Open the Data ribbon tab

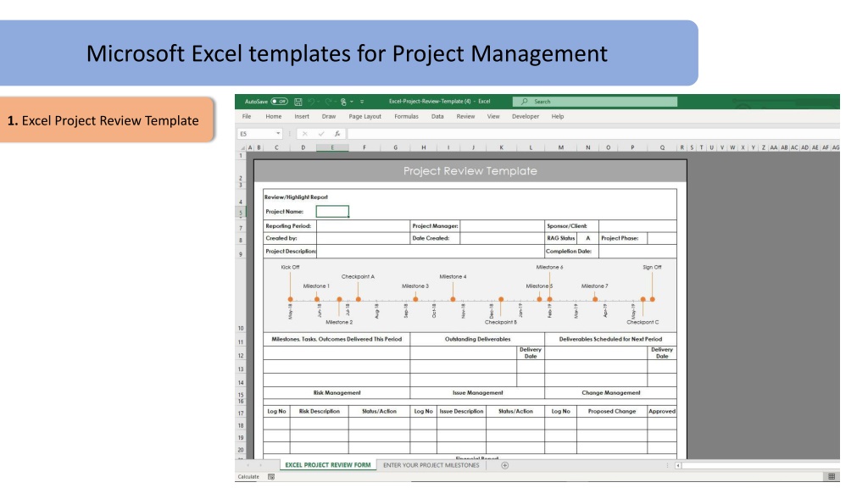pyautogui.click(x=437, y=117)
